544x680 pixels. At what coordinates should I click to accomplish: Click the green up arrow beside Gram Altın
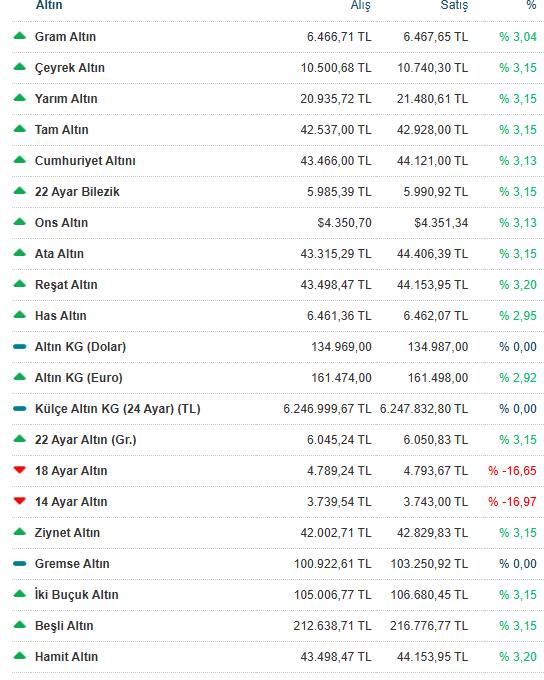pyautogui.click(x=20, y=36)
